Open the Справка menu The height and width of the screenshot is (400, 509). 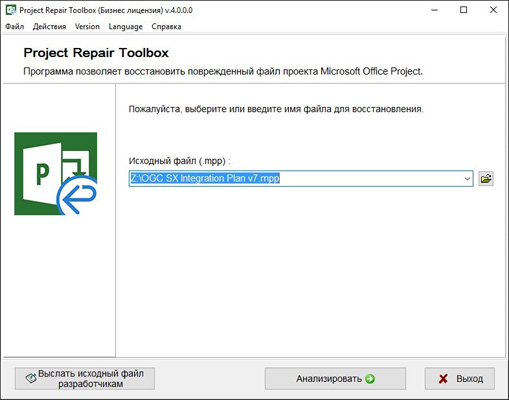[166, 26]
